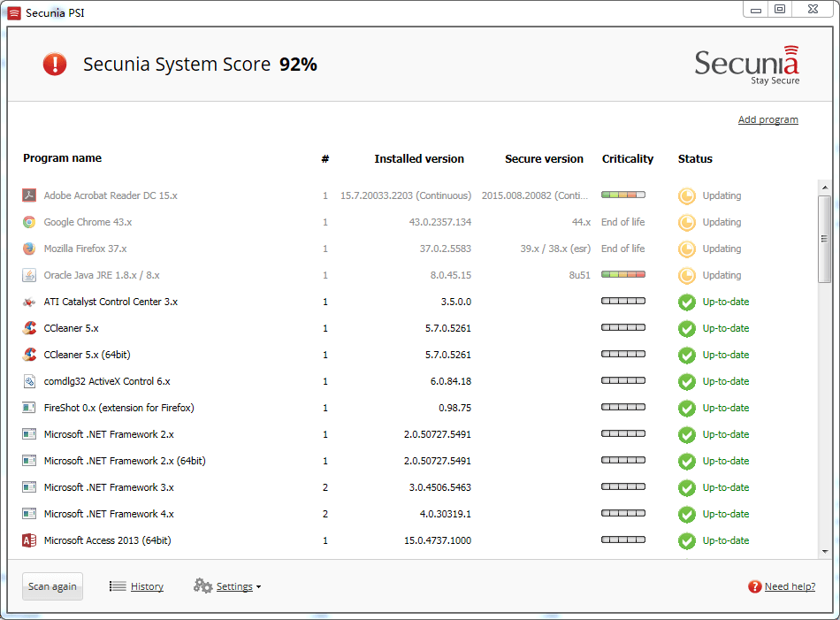Click the Google Chrome 43.x program icon
Viewport: 840px width, 620px height.
(x=29, y=222)
